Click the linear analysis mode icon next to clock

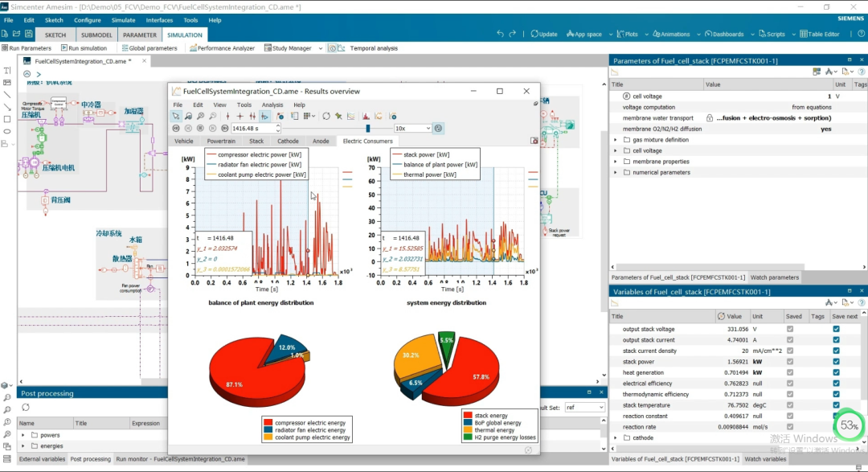(342, 48)
